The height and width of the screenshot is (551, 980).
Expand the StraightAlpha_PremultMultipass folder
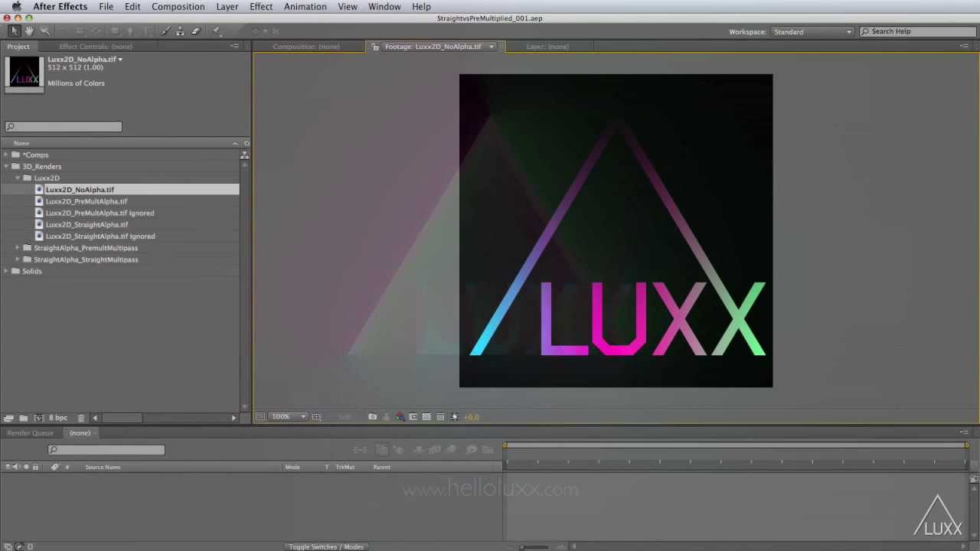pos(18,248)
